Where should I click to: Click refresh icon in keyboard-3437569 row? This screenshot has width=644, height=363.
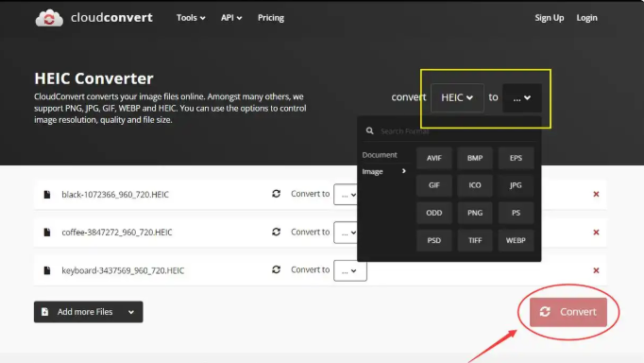point(276,269)
